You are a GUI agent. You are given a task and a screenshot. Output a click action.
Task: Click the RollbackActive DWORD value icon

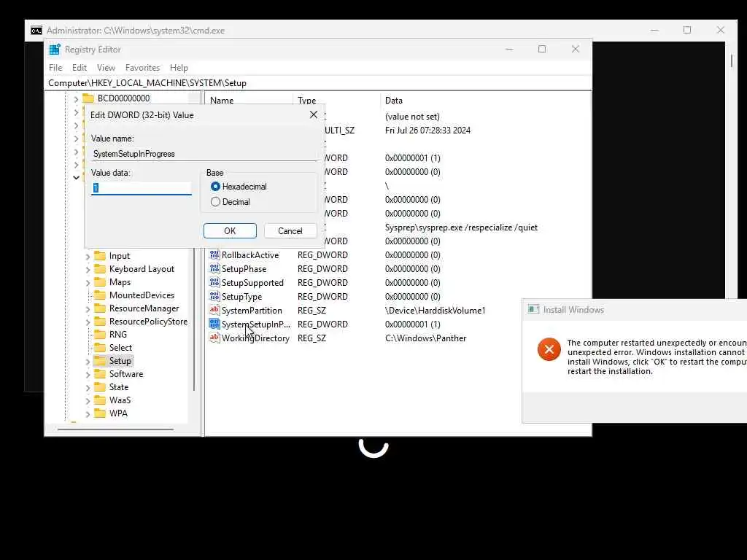point(214,254)
